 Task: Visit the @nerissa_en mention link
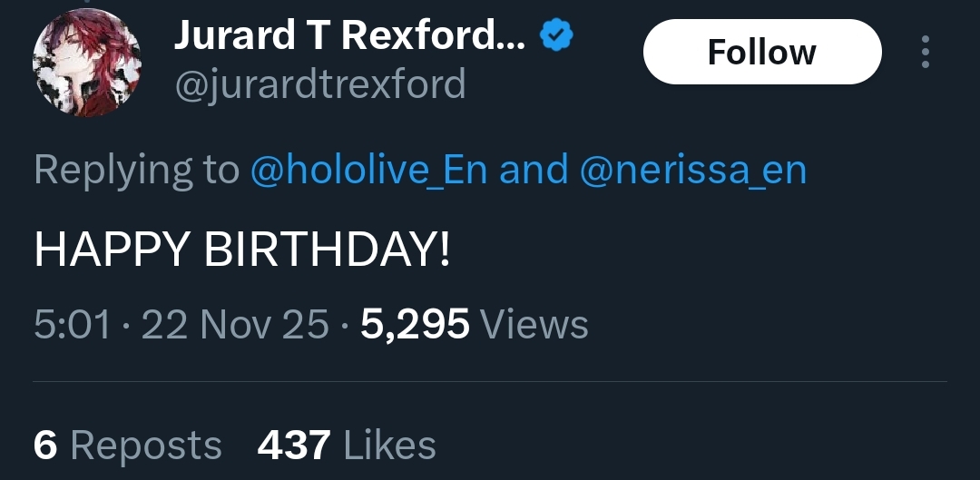693,170
